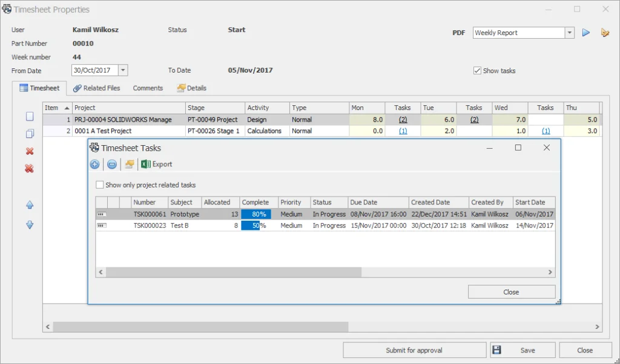Screen dimensions: 620x364
Task: Open the Comments tab
Action: [148, 88]
